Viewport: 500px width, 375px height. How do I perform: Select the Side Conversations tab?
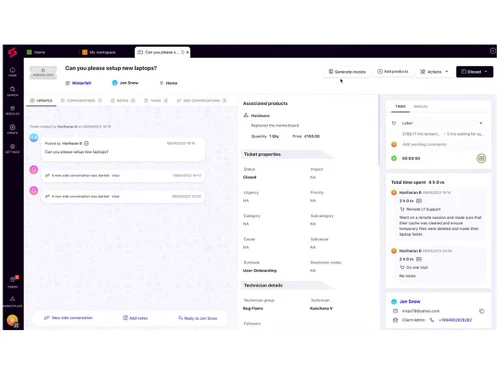pos(202,101)
